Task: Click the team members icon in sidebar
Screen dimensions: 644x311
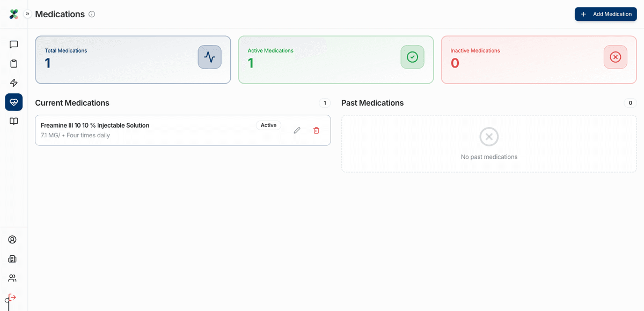Action: (x=12, y=278)
